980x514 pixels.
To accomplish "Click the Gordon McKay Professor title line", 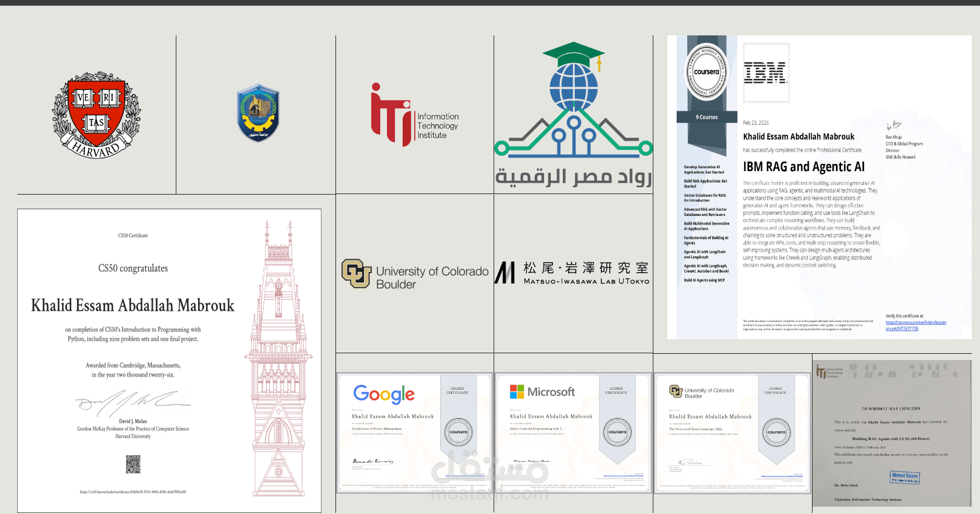I will point(133,429).
